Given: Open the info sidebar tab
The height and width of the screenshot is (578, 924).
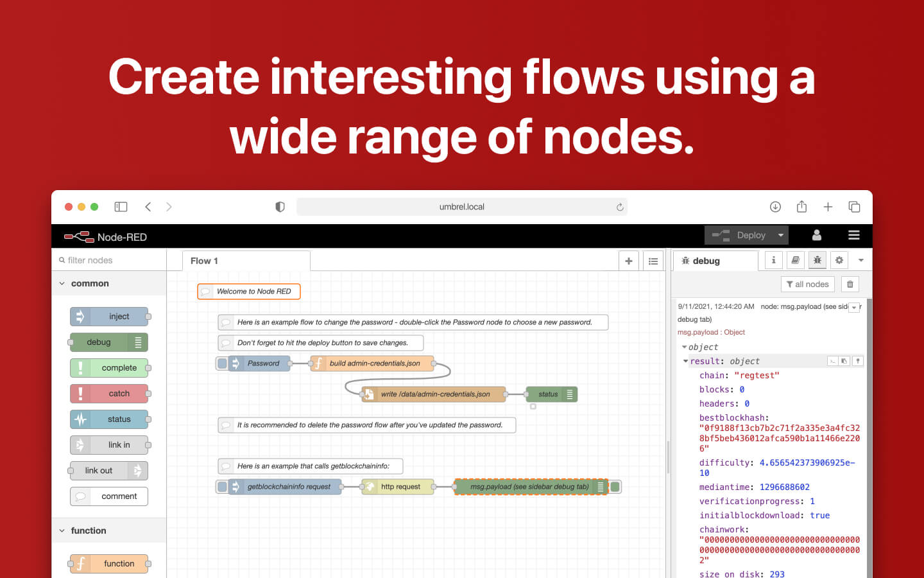Looking at the screenshot, I should click(x=773, y=260).
